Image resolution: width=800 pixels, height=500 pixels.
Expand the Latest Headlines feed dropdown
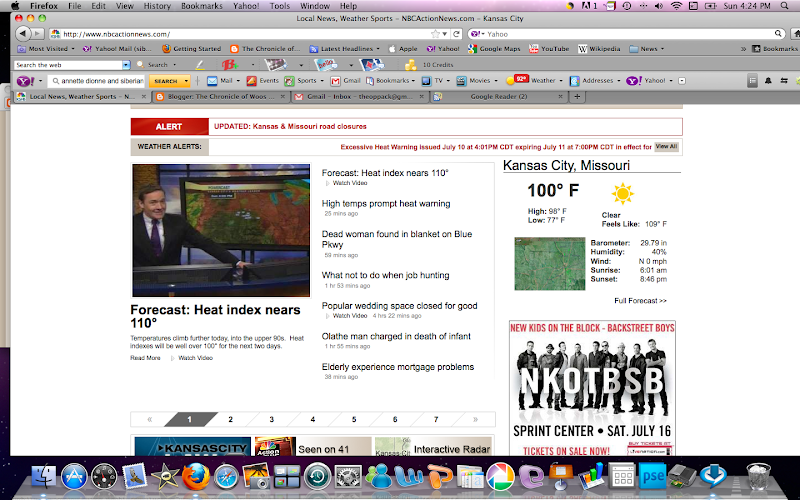344,49
